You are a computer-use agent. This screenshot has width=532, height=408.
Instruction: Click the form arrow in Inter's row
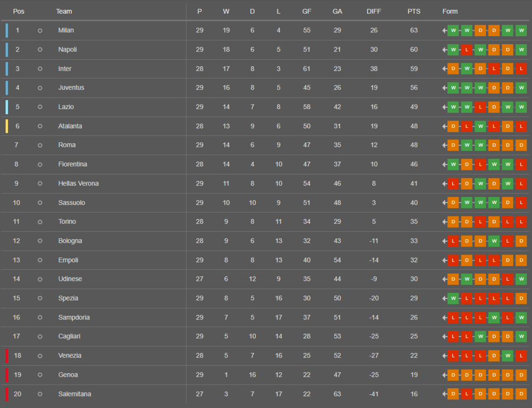445,69
